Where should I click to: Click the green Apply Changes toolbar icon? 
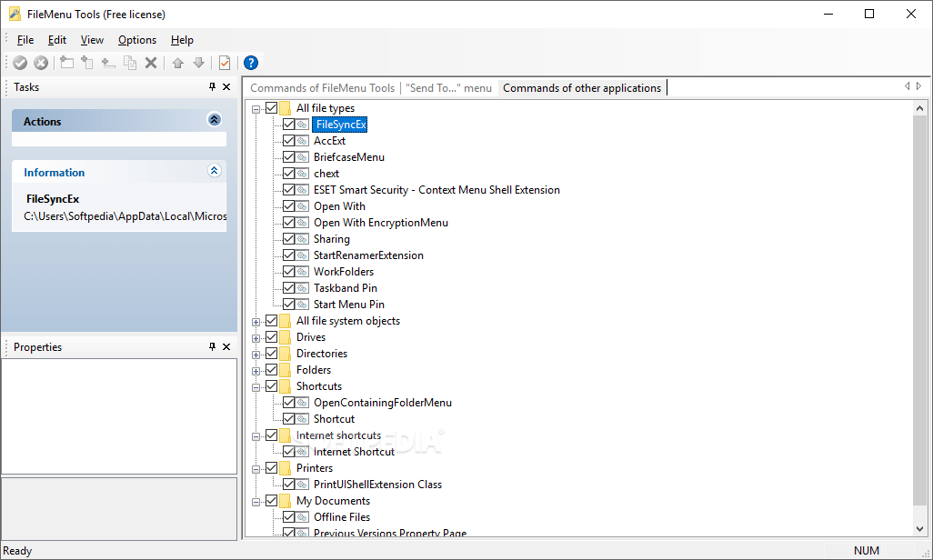(20, 63)
